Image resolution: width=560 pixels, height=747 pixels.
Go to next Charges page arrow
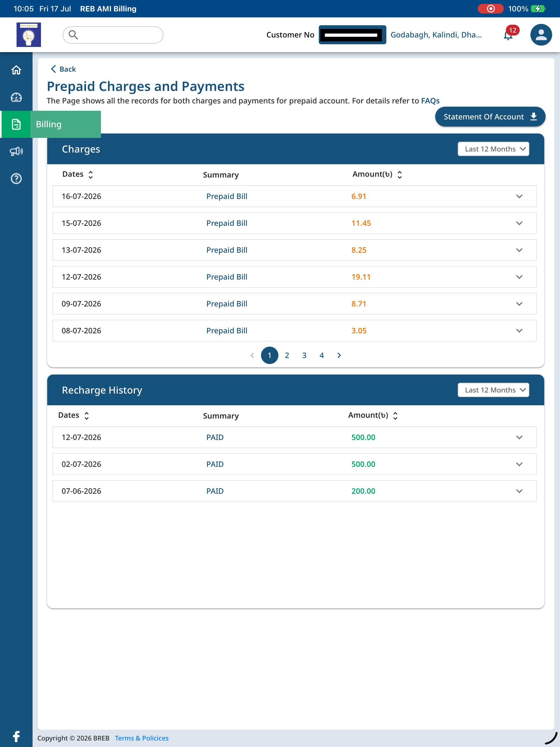tap(339, 355)
